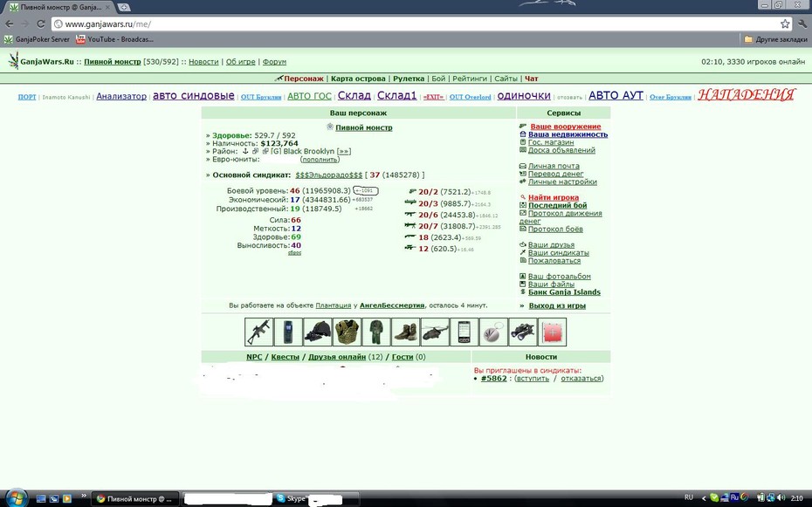Open a new browser tab
This screenshot has height=507, width=812.
124,7
